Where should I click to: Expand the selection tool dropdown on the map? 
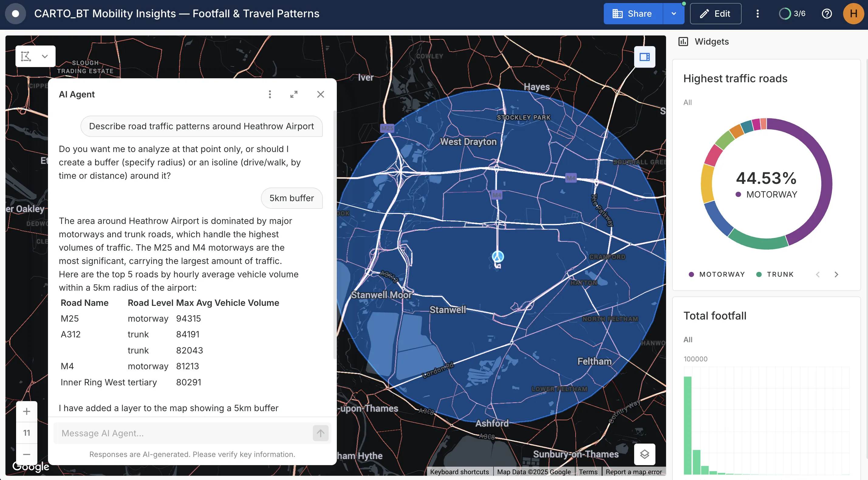[45, 56]
